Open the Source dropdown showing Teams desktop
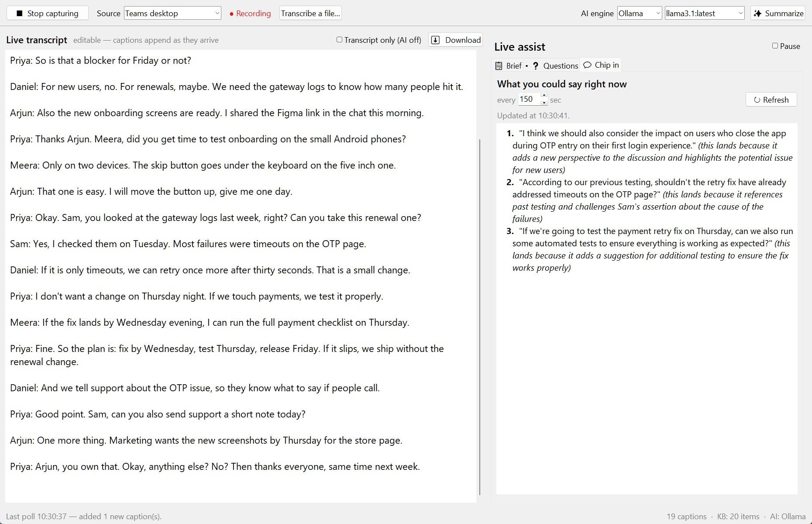This screenshot has width=812, height=524. 172,13
